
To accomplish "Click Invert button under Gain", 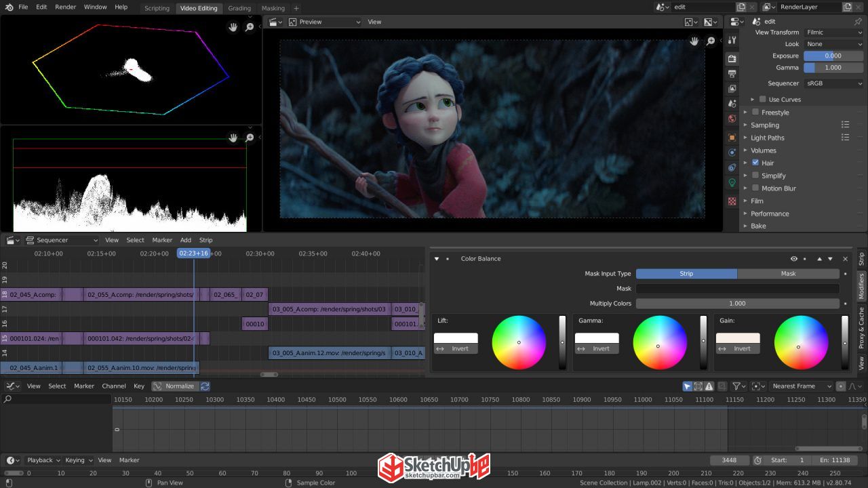I will 738,348.
